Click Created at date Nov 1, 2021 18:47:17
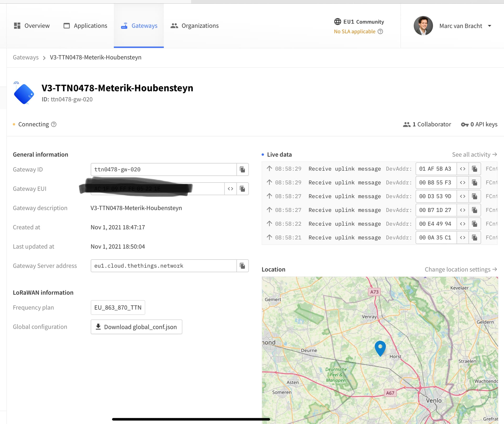 point(118,227)
